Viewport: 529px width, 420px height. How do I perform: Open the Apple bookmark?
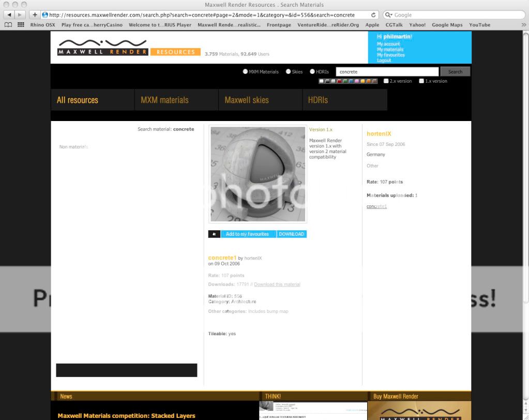(x=372, y=25)
